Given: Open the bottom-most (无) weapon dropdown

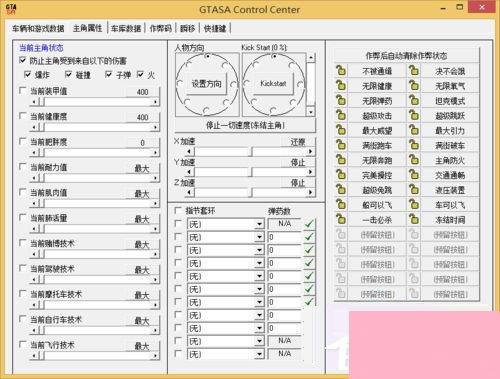Looking at the screenshot, I should [259, 354].
